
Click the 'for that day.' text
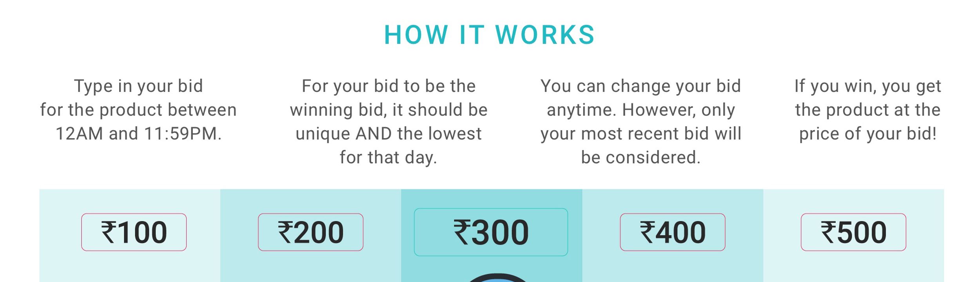[388, 158]
